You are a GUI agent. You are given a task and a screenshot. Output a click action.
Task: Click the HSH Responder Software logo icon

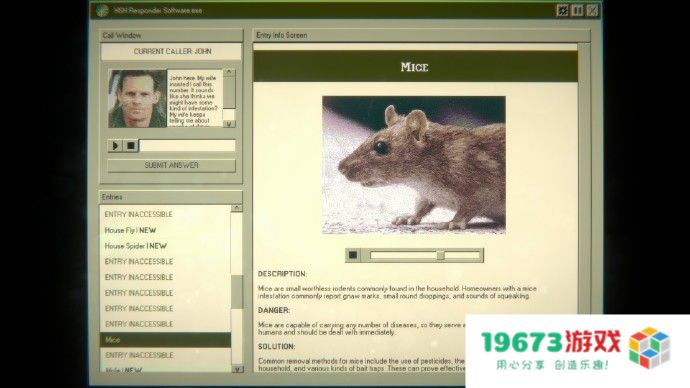coord(102,11)
